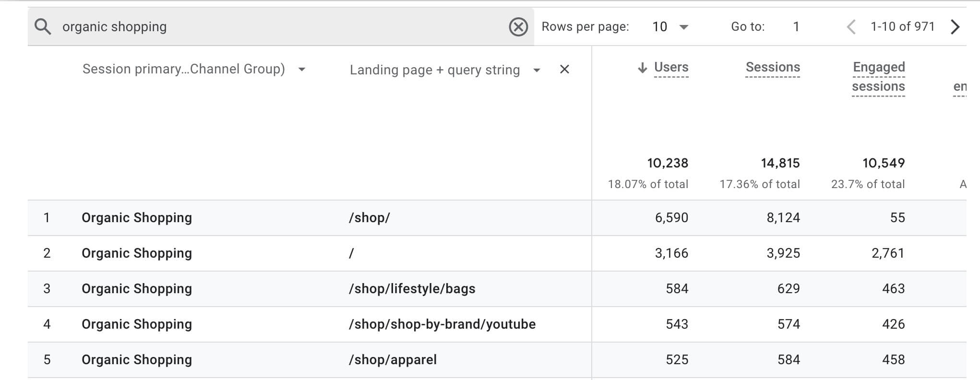Screen dimensions: 980x380
Task: Click Users value 543
Action: [677, 324]
